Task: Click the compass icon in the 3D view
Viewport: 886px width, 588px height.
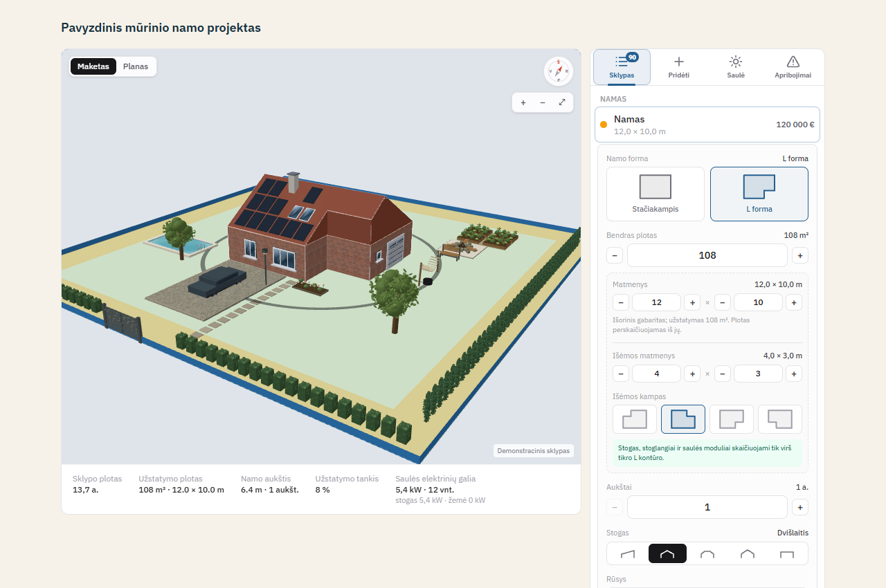Action: [x=559, y=71]
